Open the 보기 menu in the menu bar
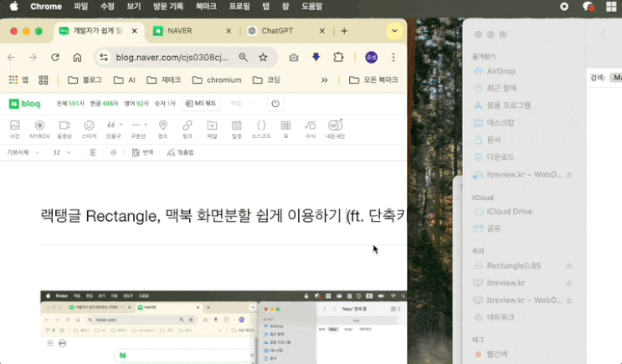 pos(134,7)
